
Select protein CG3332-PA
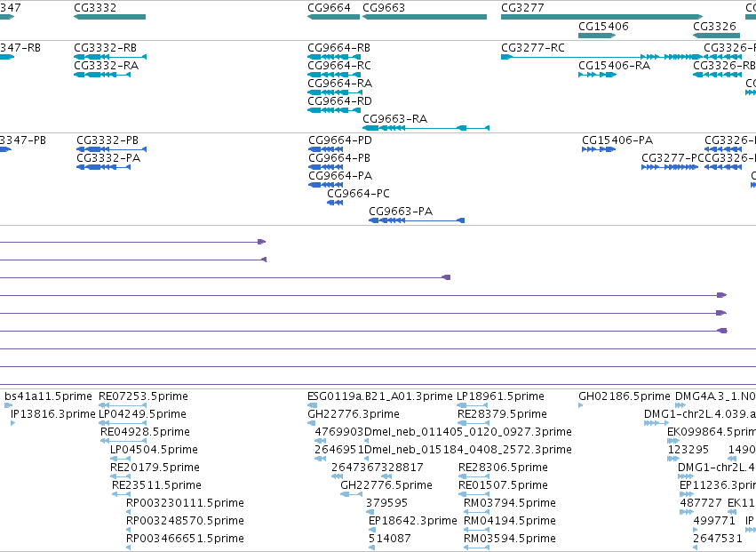(103, 167)
